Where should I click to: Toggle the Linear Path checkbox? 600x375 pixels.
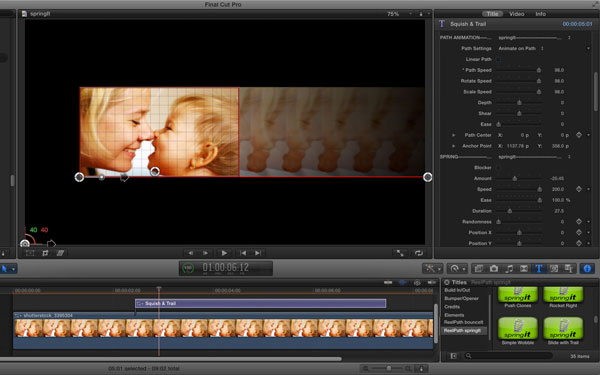499,59
